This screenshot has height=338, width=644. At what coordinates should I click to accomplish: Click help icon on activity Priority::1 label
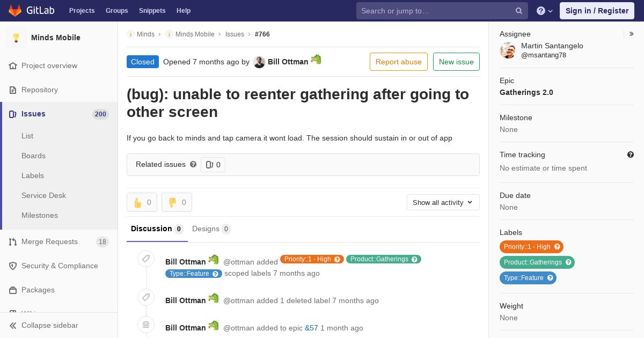338,259
